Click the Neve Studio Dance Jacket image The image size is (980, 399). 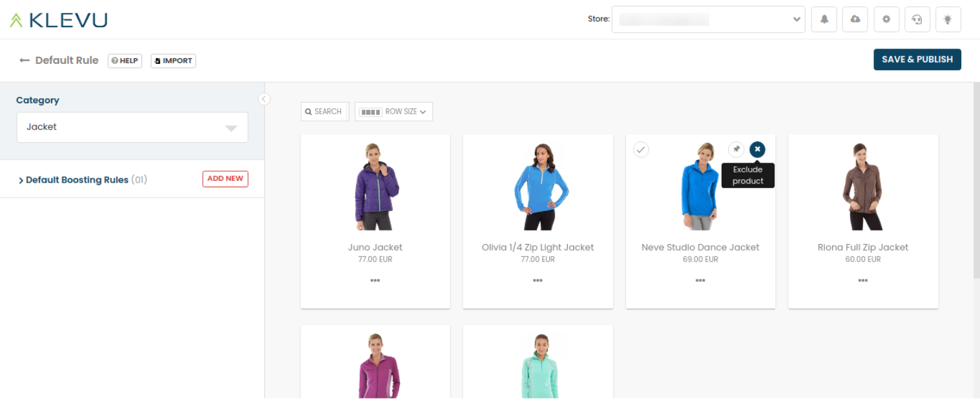point(700,187)
